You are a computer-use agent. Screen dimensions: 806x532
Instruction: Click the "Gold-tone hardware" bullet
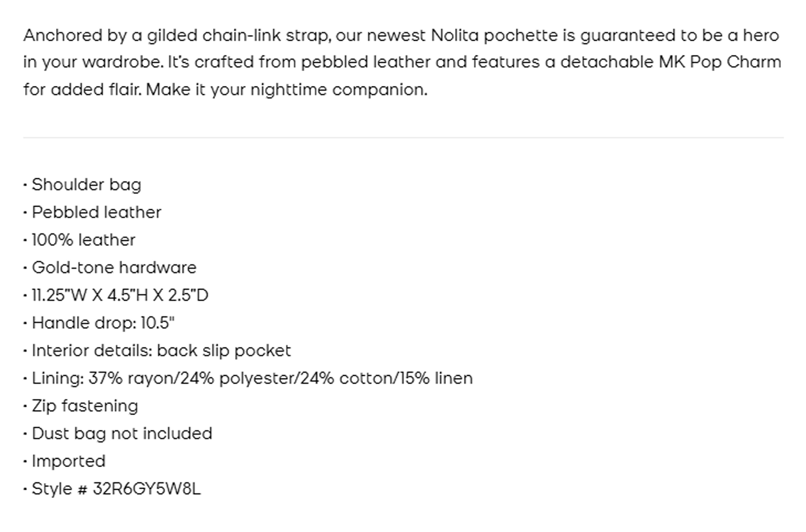click(x=113, y=267)
